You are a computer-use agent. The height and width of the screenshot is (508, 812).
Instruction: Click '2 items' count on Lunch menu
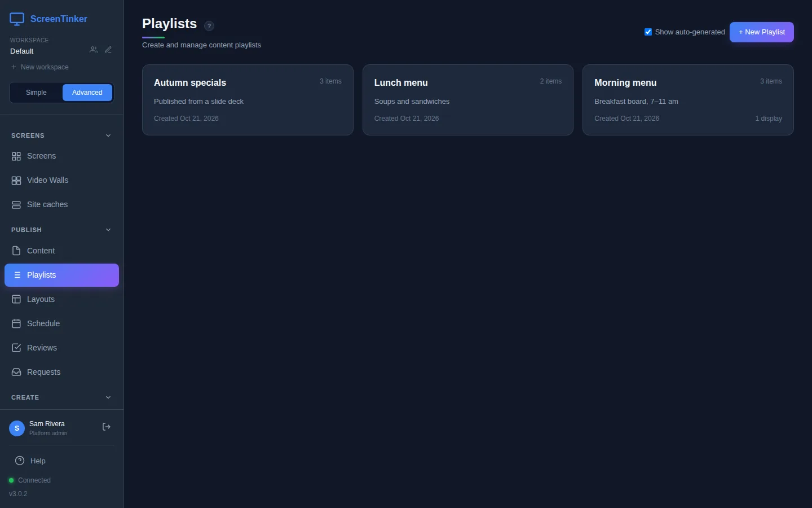551,81
